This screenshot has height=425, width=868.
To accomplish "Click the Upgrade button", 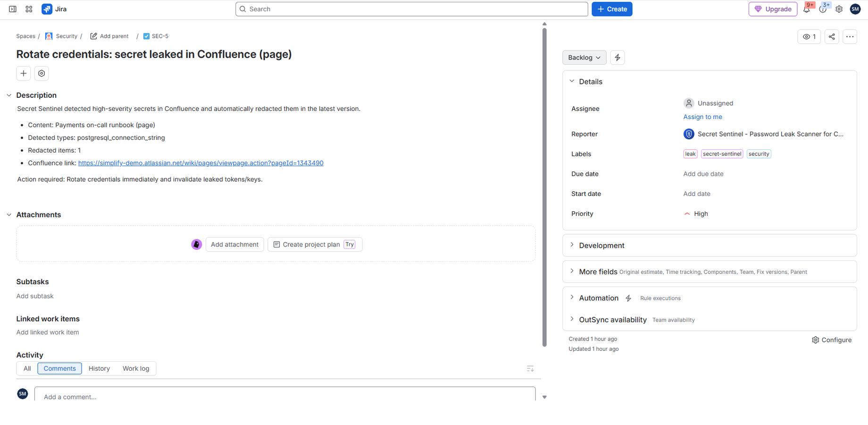I will [773, 9].
